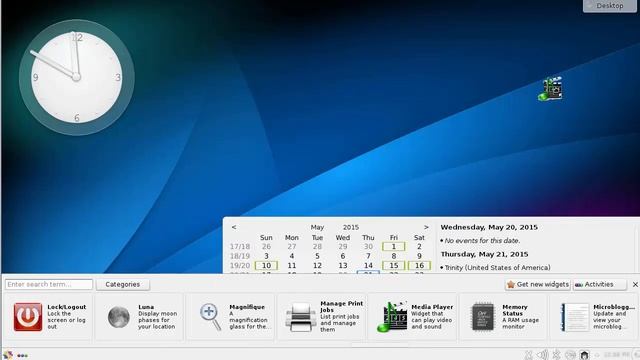
Task: Pick the Magnifique magnifying glass icon
Action: tap(211, 317)
